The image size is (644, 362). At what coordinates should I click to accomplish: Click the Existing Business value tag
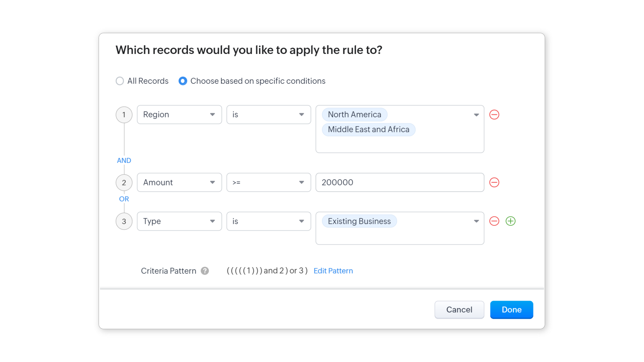359,221
